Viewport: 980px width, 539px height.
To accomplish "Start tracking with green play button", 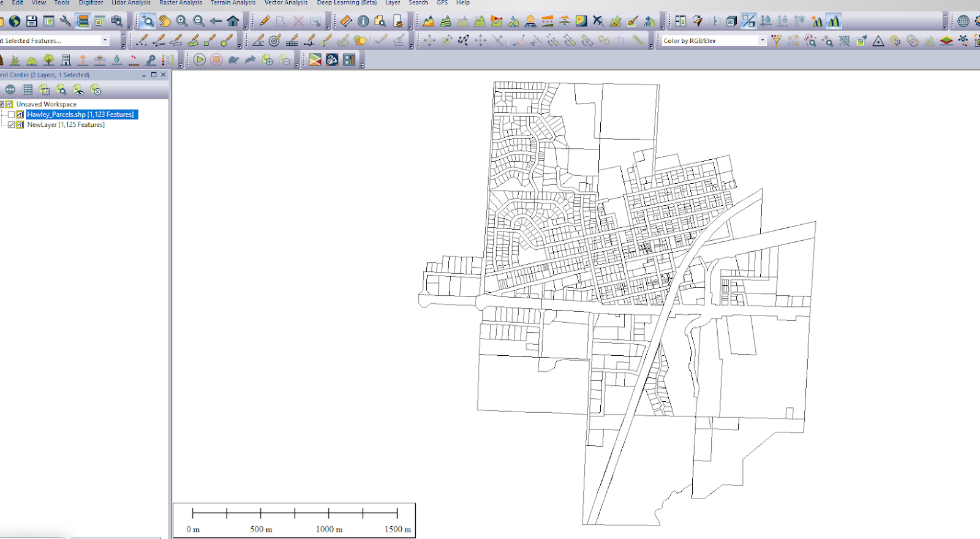I will coord(200,60).
